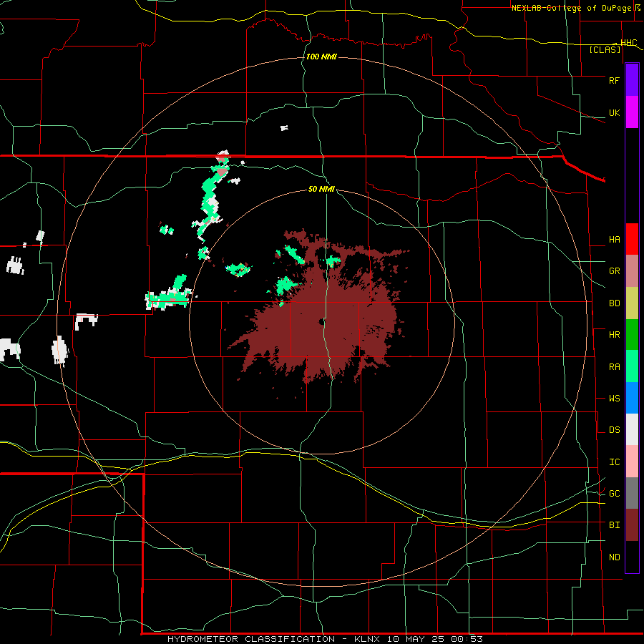Click the brown BI legend swatch
644x644 pixels.
pyautogui.click(x=632, y=525)
